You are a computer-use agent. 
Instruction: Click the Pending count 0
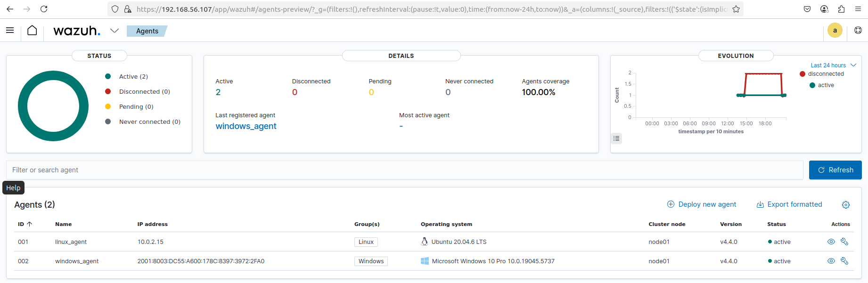371,92
